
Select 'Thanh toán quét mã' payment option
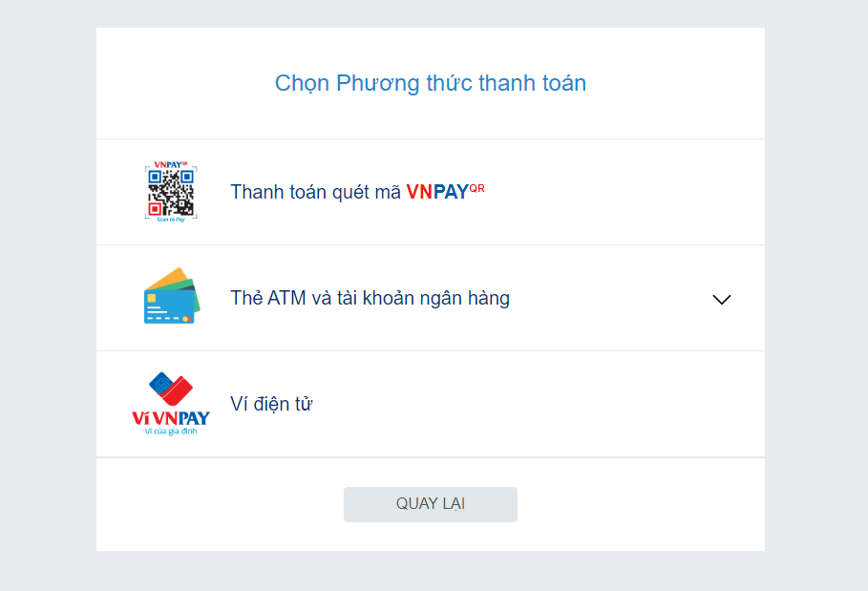pyautogui.click(x=315, y=192)
